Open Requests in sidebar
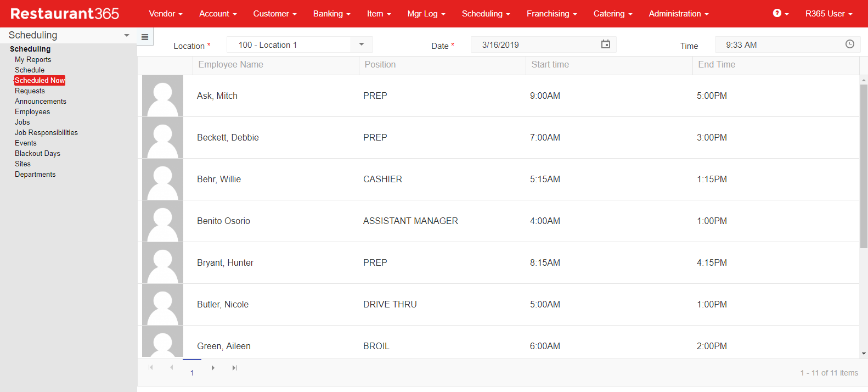 30,91
